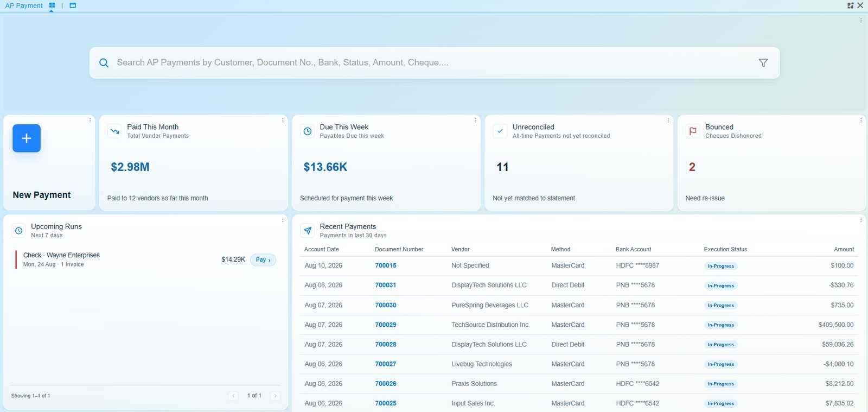Image resolution: width=868 pixels, height=412 pixels.
Task: Focus the Search AP Payments field
Action: (x=434, y=63)
